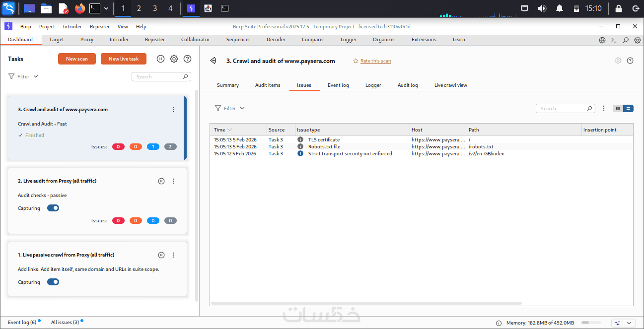Viewport: 644px width, 329px height.
Task: Open the Event log tab of the scan
Action: 338,85
